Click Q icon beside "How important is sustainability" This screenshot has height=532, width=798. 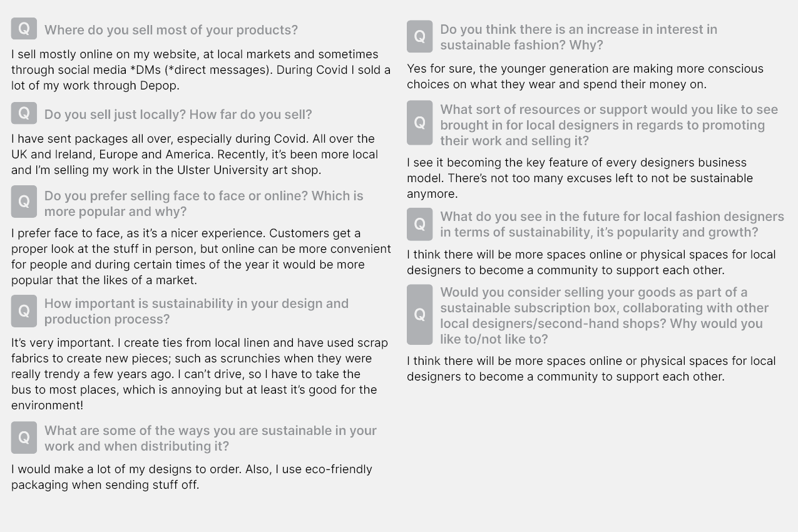pyautogui.click(x=24, y=311)
